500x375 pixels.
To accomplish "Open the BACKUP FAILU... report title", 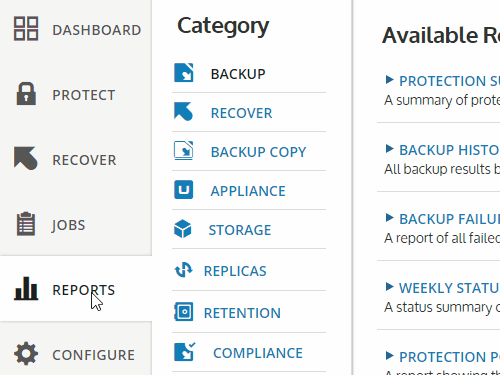I will click(449, 219).
